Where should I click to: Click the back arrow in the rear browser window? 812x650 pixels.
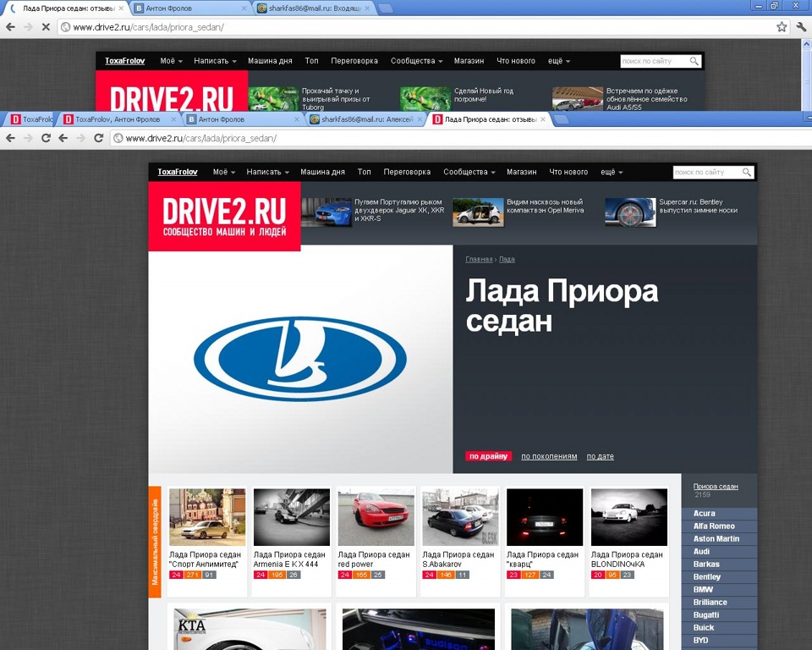click(x=10, y=27)
